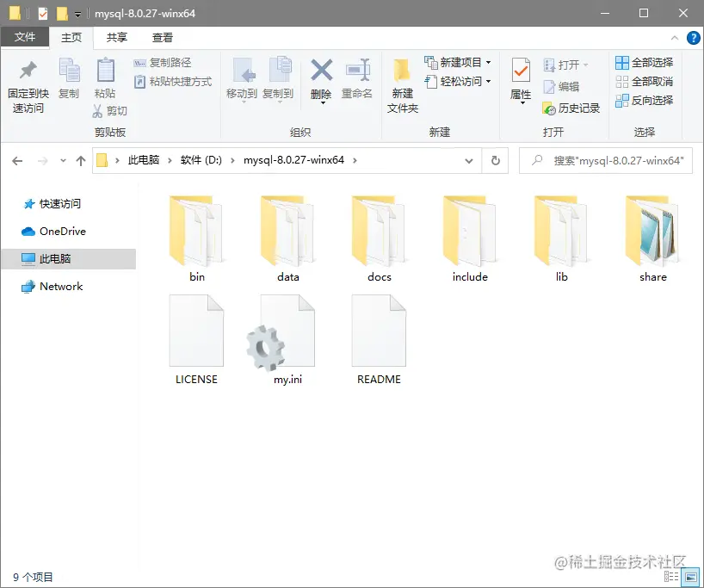Image resolution: width=704 pixels, height=588 pixels.
Task: Select the docs folder
Action: click(379, 239)
